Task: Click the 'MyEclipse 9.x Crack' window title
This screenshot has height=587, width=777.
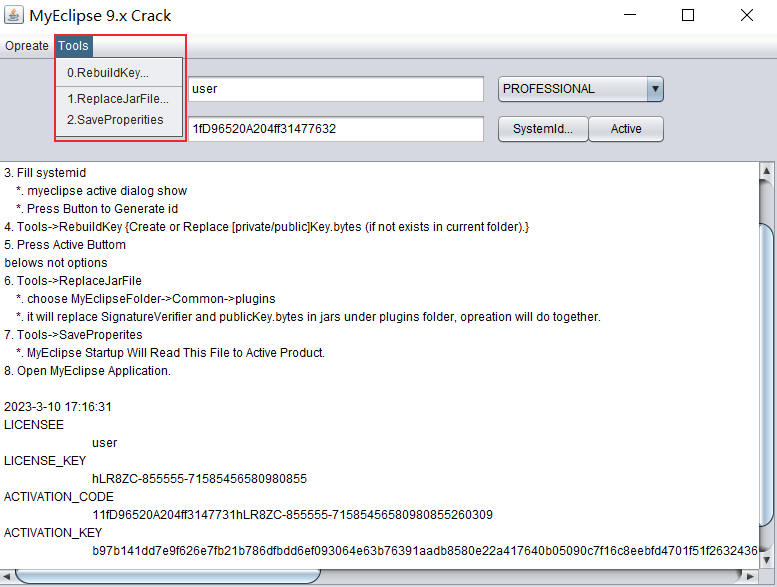Action: tap(100, 16)
